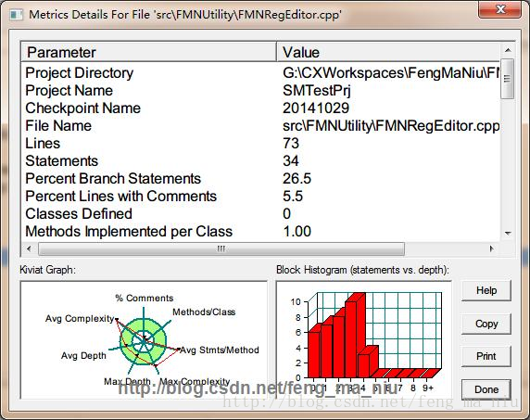This screenshot has width=530, height=420.
Task: Click the Block Histogram chart
Action: click(364, 340)
